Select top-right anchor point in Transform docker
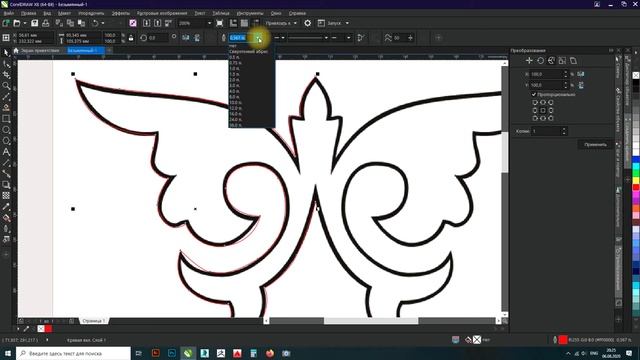Viewport: 640px width, 360px height. [551, 102]
